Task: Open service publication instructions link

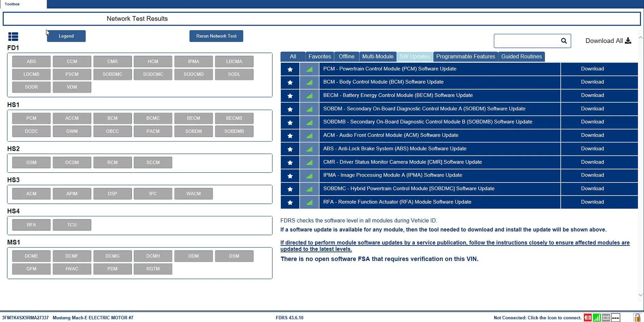Action: click(x=455, y=246)
